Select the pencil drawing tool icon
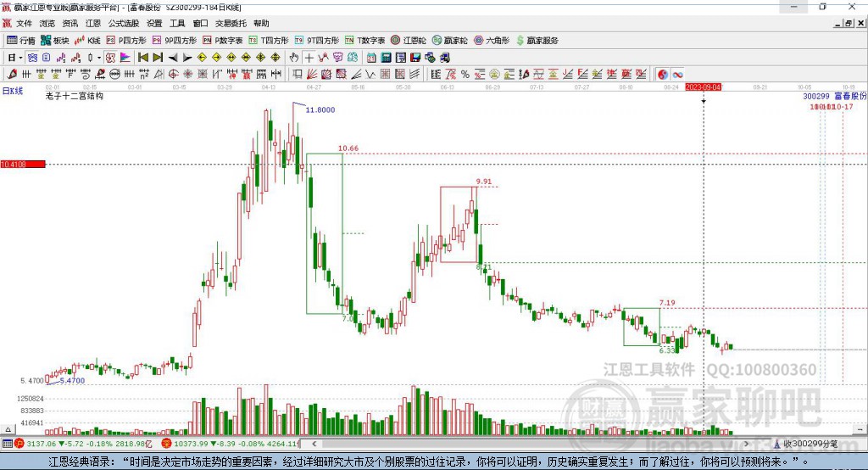Viewport: 868px width, 470px height. [12, 75]
